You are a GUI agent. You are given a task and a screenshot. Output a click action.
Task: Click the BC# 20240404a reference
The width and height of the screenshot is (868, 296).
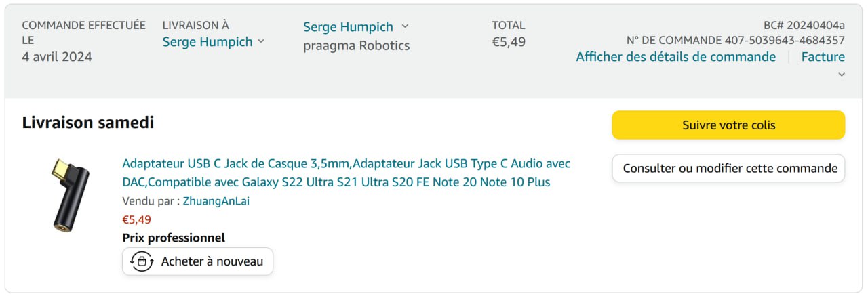[804, 25]
